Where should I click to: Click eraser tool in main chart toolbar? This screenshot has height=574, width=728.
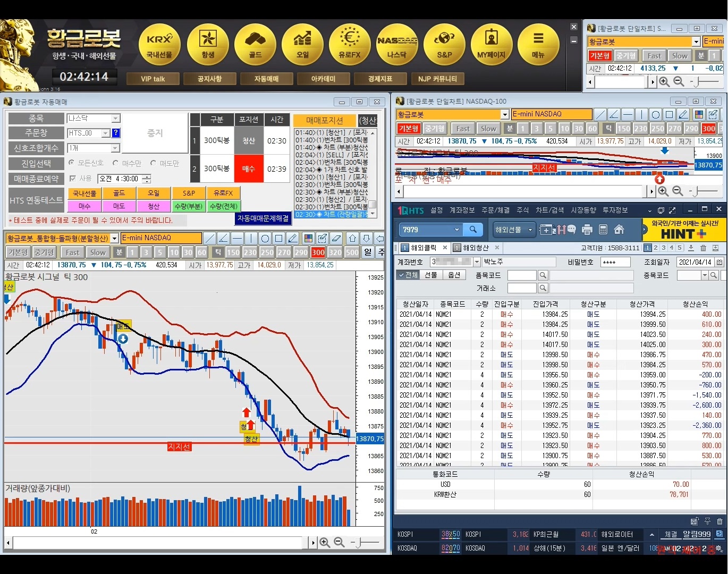[x=336, y=238]
